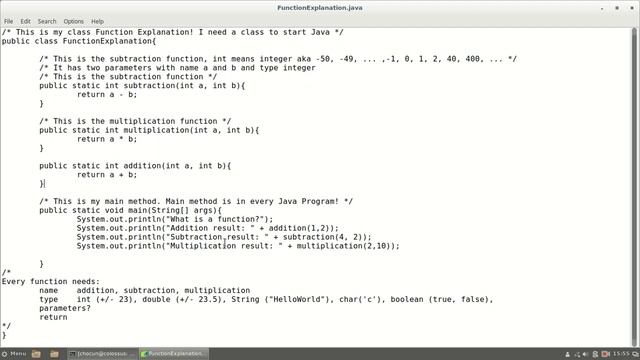Click the user account tray icon
Image resolution: width=640 pixels, height=360 pixels.
tap(567, 354)
